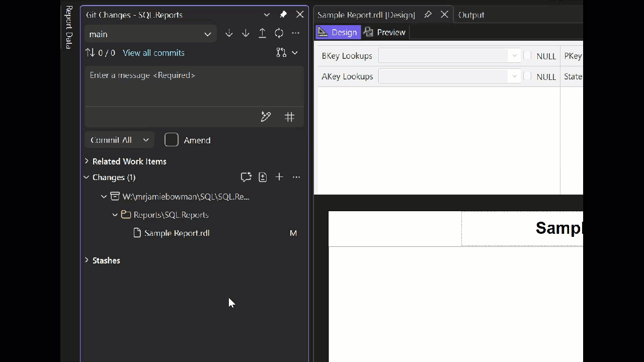
Task: Expand the Stashes section
Action: point(87,260)
